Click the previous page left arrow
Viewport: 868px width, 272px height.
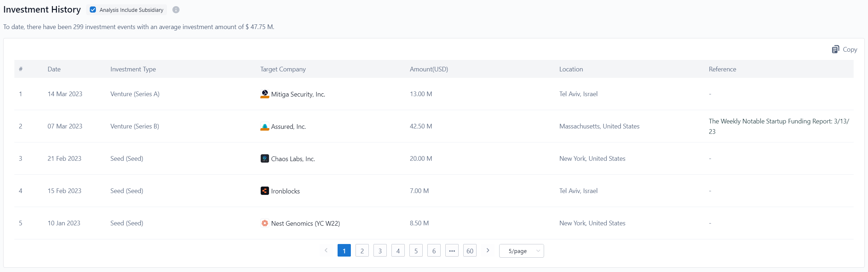(x=326, y=250)
